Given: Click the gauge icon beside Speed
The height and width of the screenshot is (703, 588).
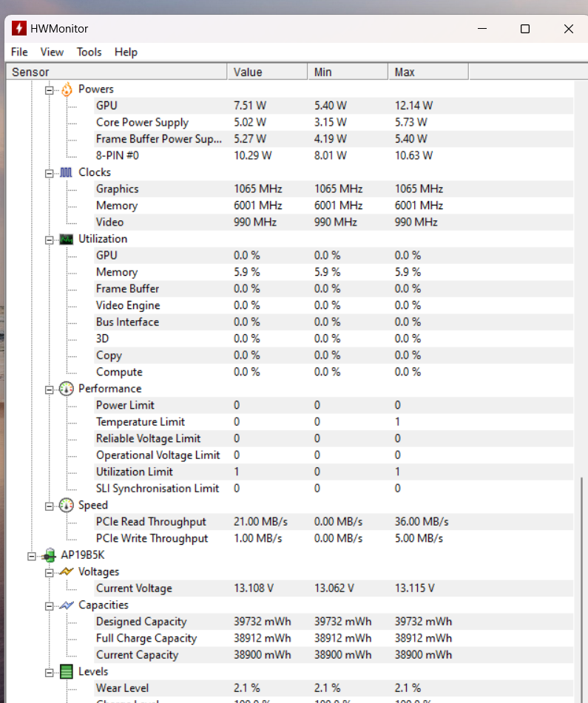Looking at the screenshot, I should coord(67,506).
